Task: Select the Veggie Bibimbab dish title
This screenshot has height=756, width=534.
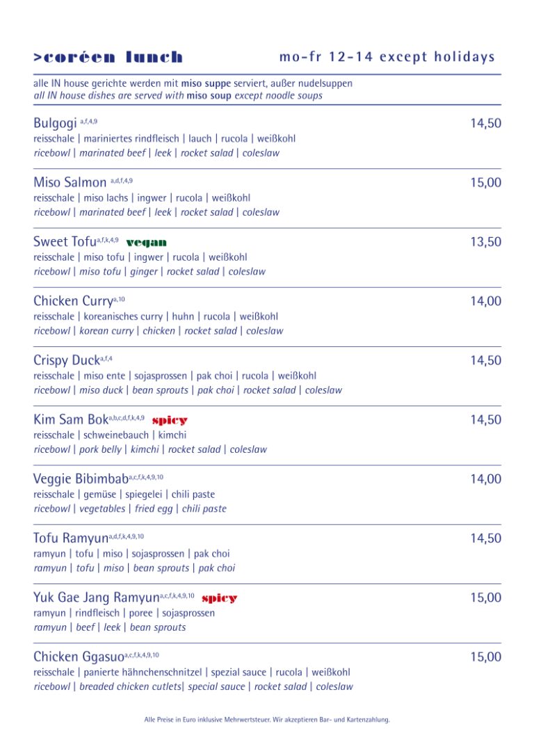Action: click(81, 478)
